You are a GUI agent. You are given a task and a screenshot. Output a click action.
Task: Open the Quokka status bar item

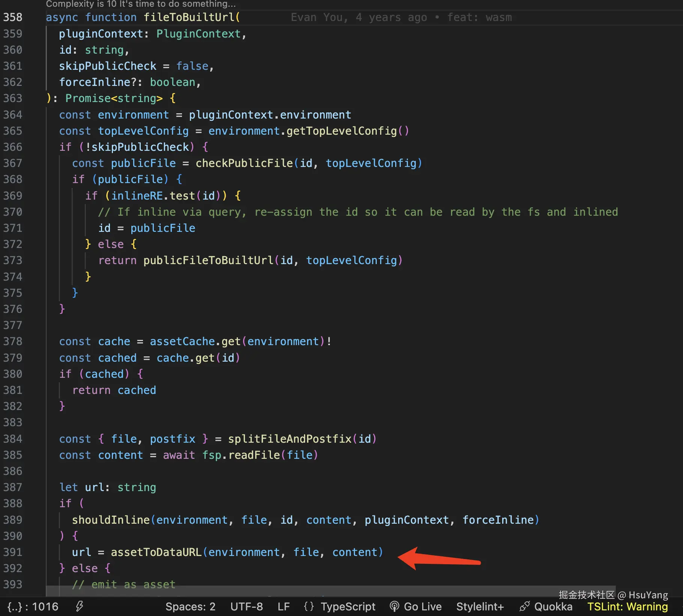[x=546, y=607]
